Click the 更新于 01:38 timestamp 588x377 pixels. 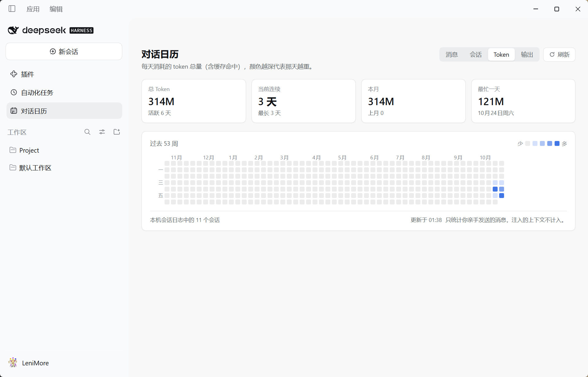(426, 220)
